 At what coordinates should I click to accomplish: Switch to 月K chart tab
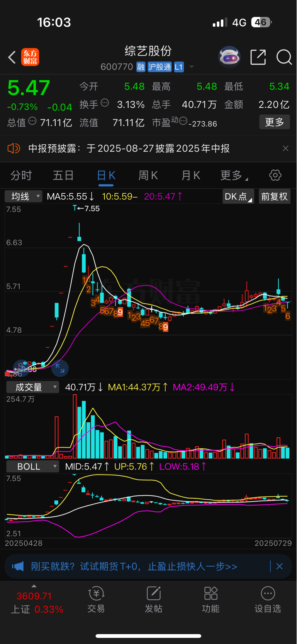click(x=190, y=176)
